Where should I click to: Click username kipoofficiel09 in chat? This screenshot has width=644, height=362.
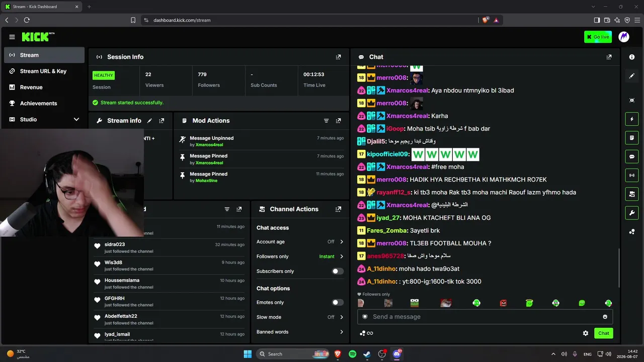click(388, 154)
